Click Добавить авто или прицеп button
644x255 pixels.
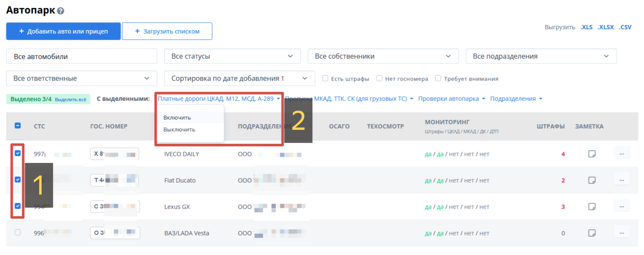pyautogui.click(x=63, y=32)
